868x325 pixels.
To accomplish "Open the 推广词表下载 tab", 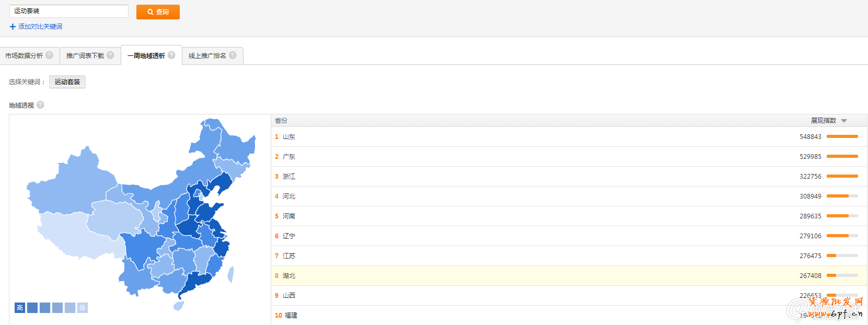I will click(85, 55).
